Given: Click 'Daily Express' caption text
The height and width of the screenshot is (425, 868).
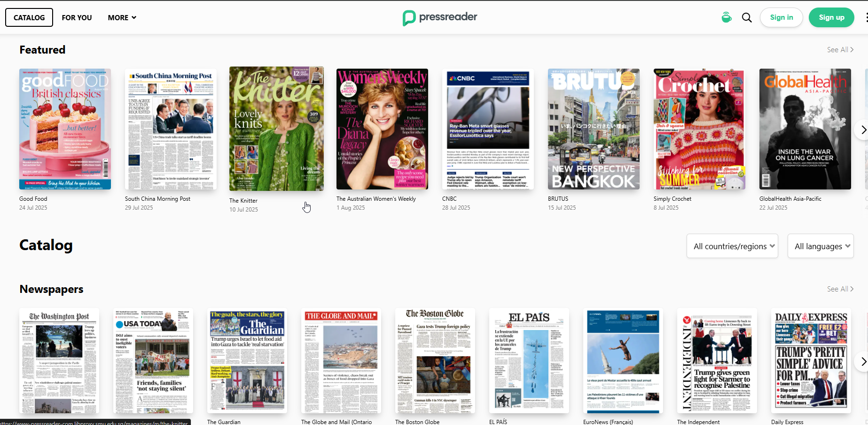Looking at the screenshot, I should coord(787,422).
